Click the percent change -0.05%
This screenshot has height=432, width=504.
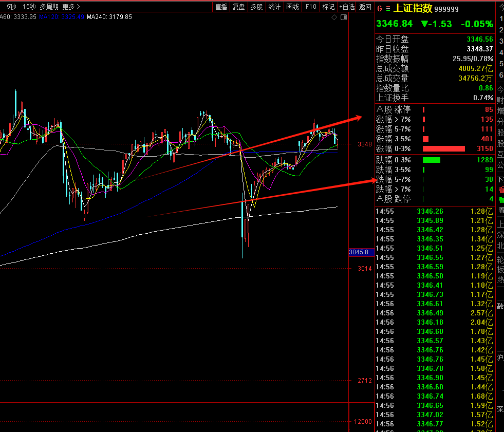coord(477,24)
